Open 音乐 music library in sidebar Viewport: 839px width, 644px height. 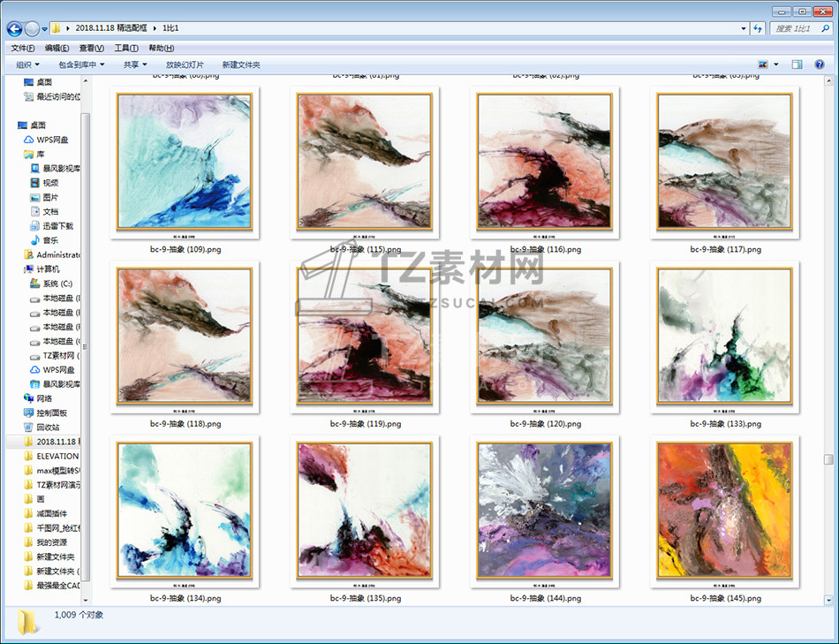click(50, 240)
